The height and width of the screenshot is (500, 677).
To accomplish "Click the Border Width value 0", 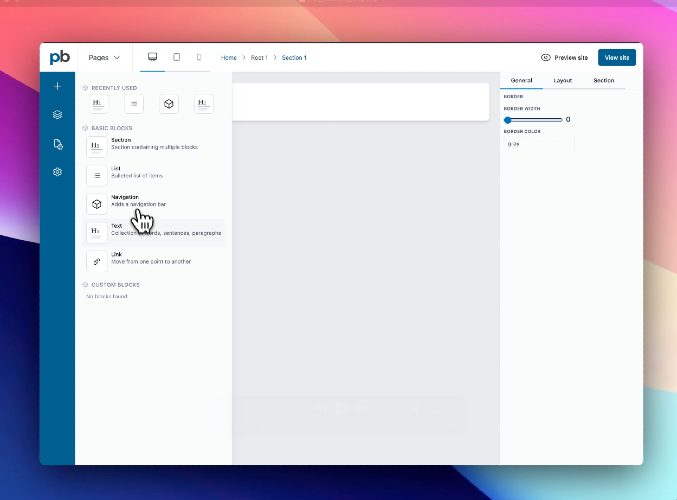I will 568,120.
